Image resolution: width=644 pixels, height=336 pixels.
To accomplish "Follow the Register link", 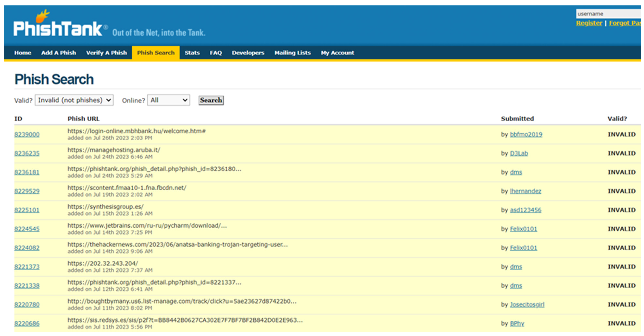I will pyautogui.click(x=589, y=23).
